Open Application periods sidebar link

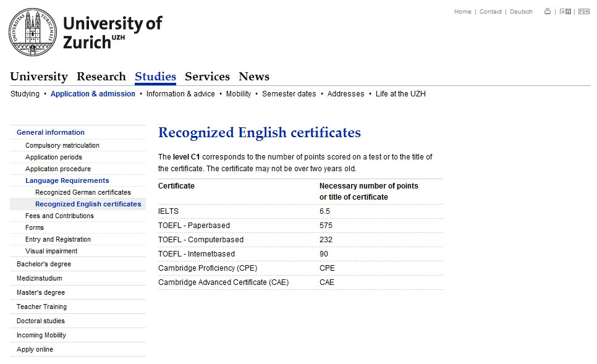click(54, 157)
